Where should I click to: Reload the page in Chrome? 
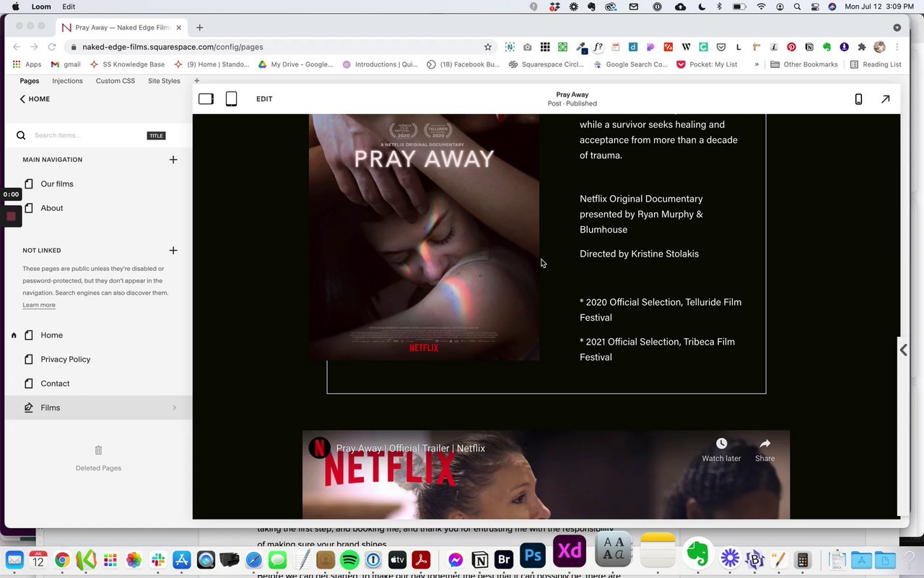coord(52,47)
